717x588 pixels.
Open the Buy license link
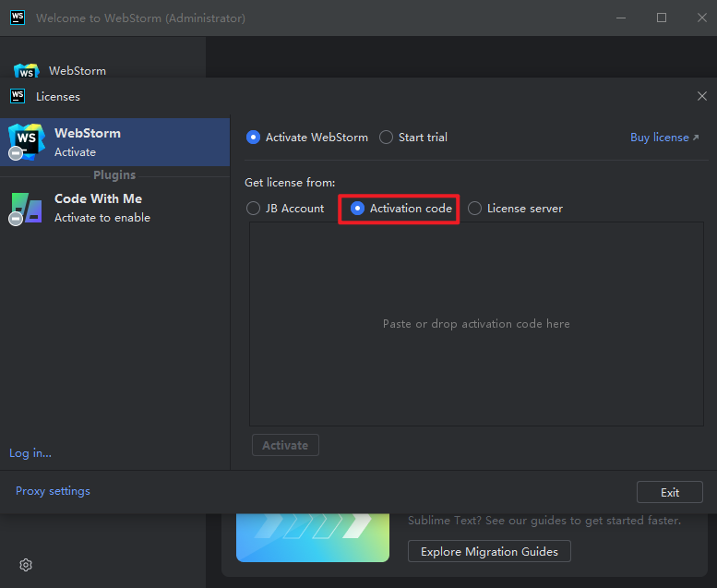(x=664, y=138)
